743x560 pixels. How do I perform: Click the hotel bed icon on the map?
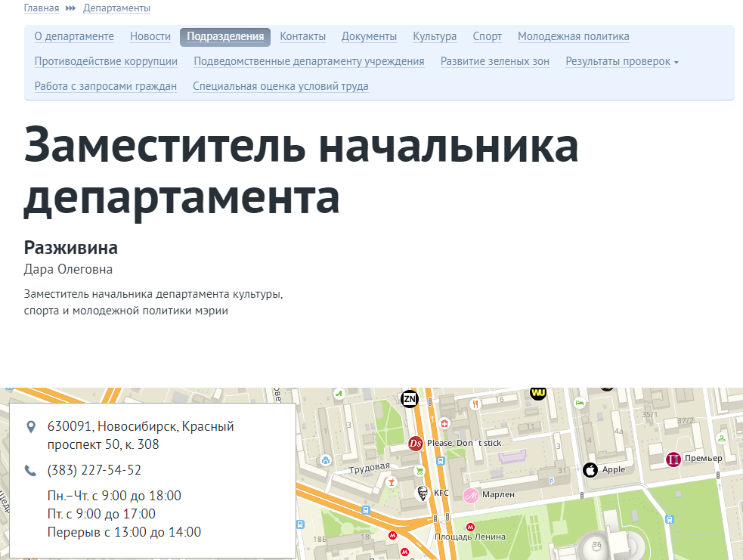coord(580,403)
